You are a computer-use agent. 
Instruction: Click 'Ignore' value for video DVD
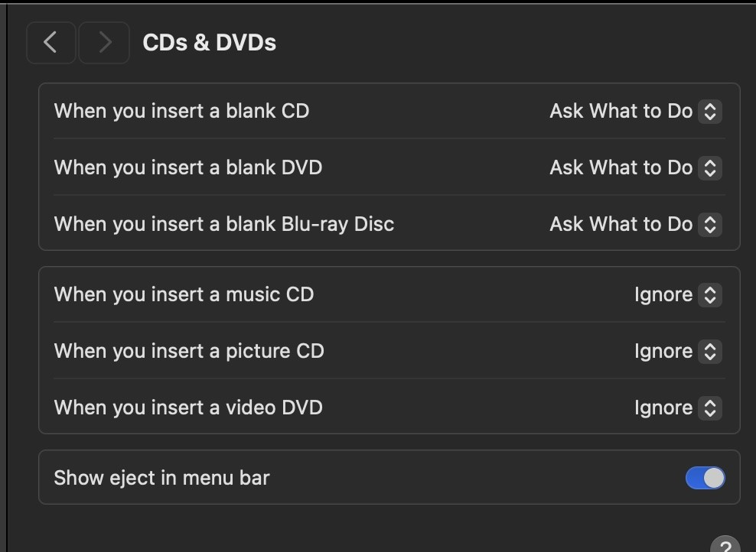[663, 408]
